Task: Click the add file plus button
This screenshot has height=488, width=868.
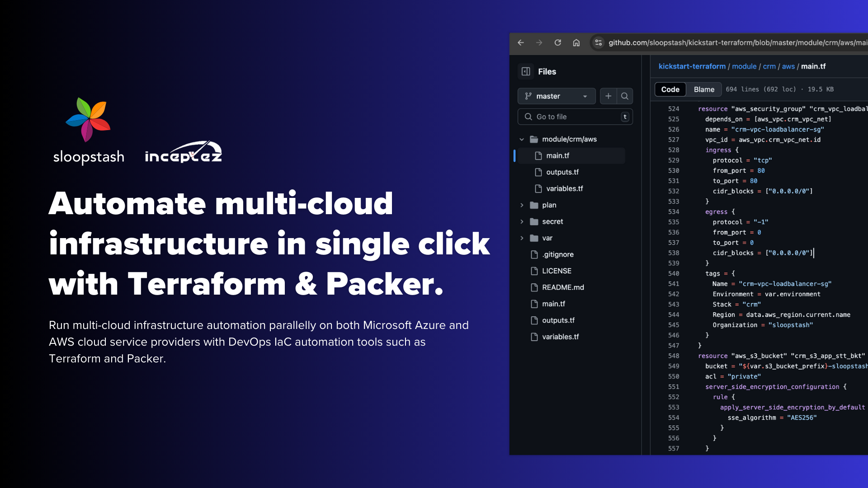Action: (608, 96)
